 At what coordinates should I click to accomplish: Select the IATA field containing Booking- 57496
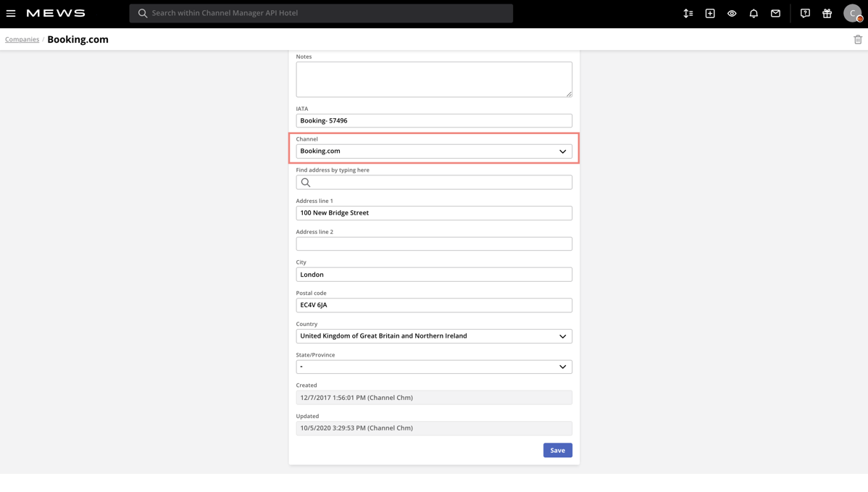tap(433, 120)
